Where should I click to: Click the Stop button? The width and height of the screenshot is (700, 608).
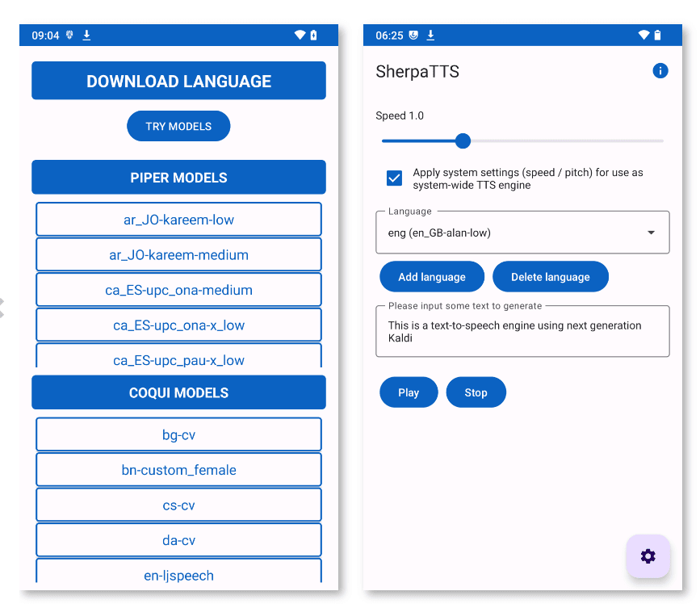[476, 392]
